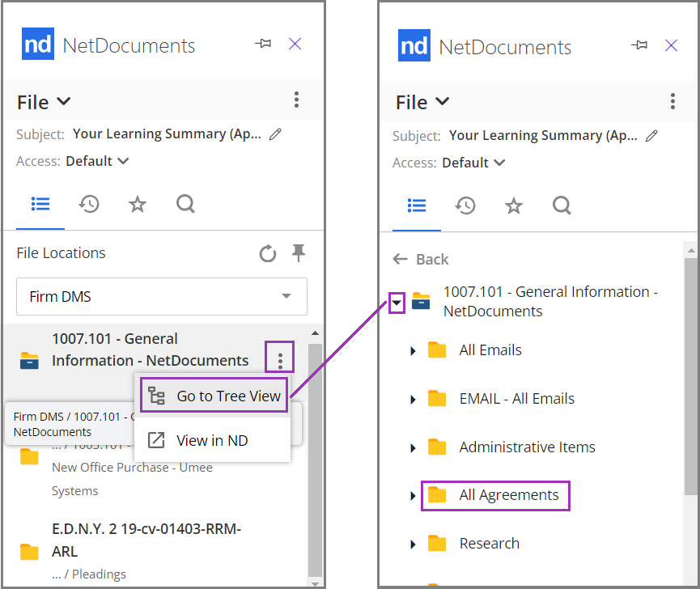Open the kebab menu next to File in the right panel
Screen dimensions: 700x589
click(672, 101)
